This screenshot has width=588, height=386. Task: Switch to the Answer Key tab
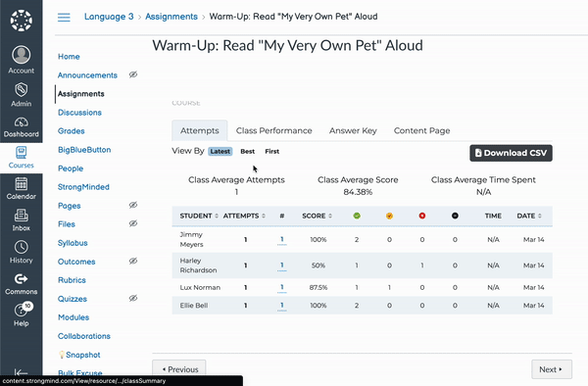click(x=353, y=131)
